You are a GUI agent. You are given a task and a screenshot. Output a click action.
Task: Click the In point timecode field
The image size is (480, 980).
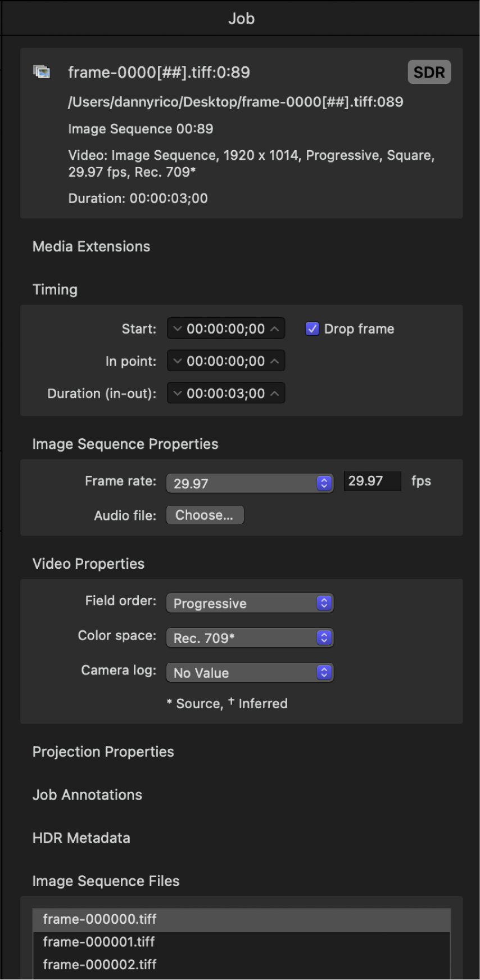[225, 361]
